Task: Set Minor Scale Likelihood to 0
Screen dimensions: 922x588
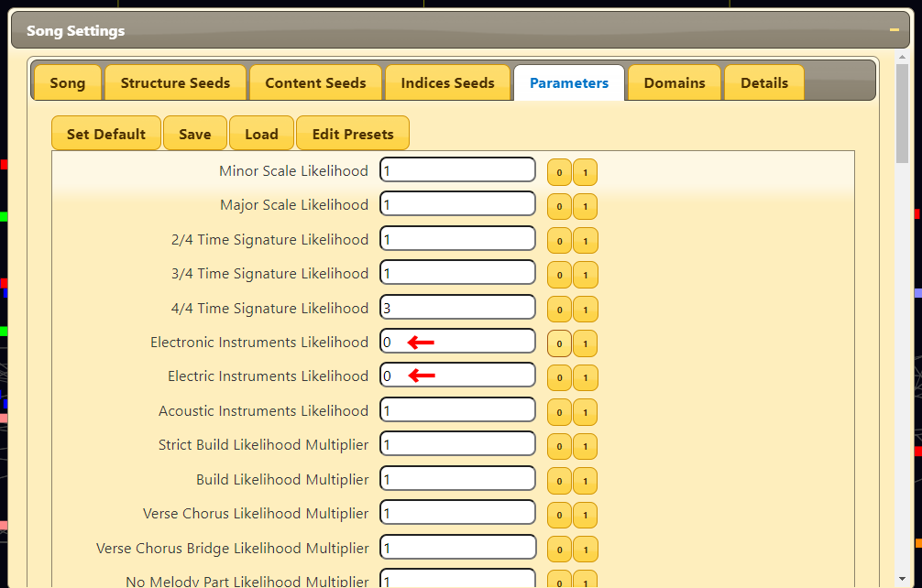Action: [x=559, y=172]
